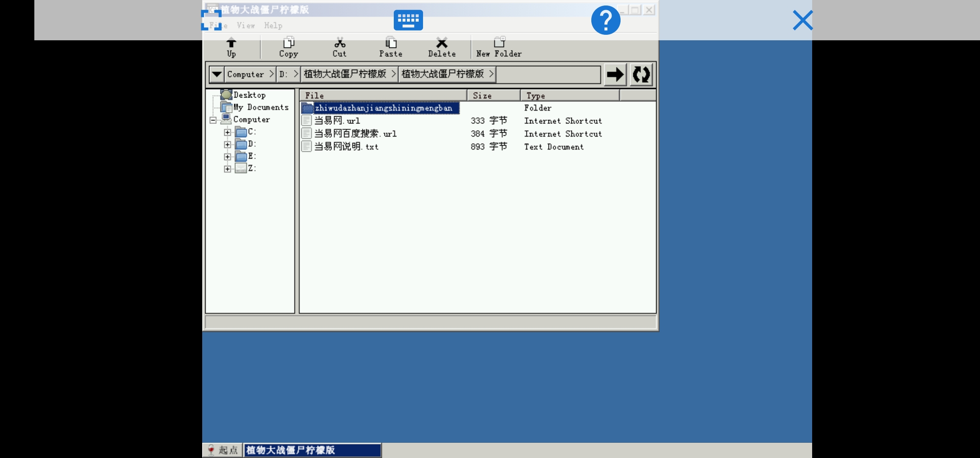Select Computer breadcrumb in address bar
Image resolution: width=980 pixels, height=458 pixels.
[x=250, y=74]
